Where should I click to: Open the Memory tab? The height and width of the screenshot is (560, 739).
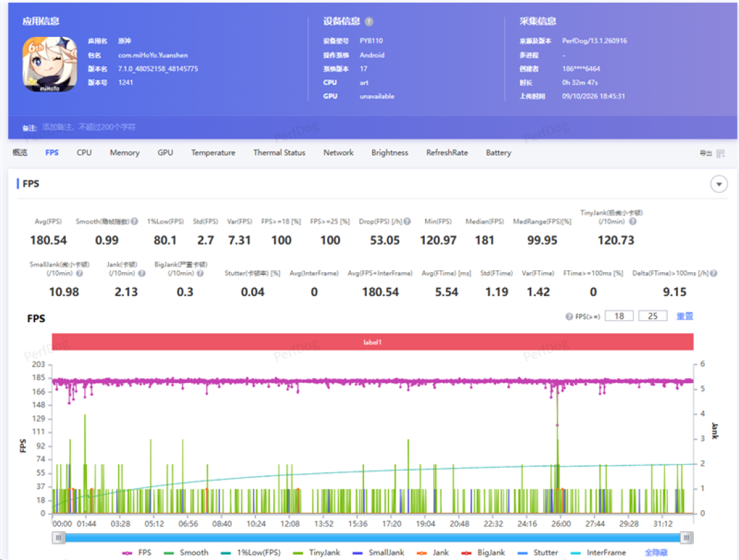coord(125,152)
